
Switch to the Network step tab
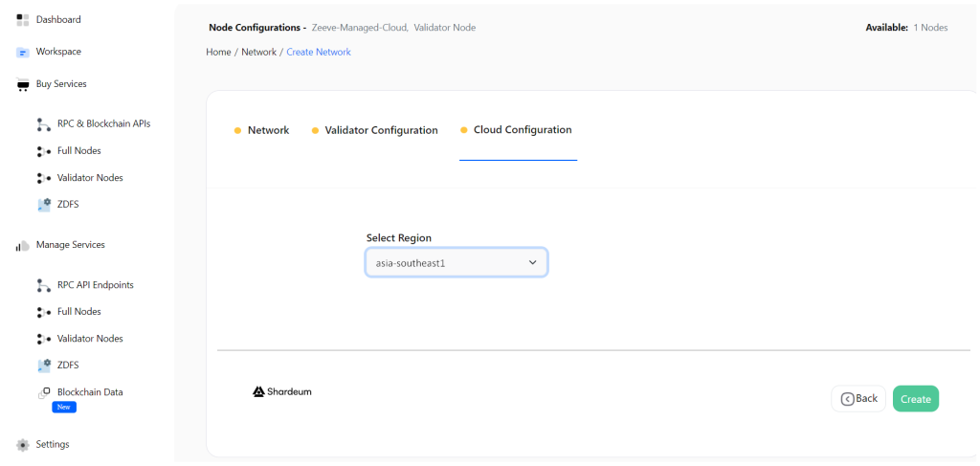pyautogui.click(x=268, y=130)
